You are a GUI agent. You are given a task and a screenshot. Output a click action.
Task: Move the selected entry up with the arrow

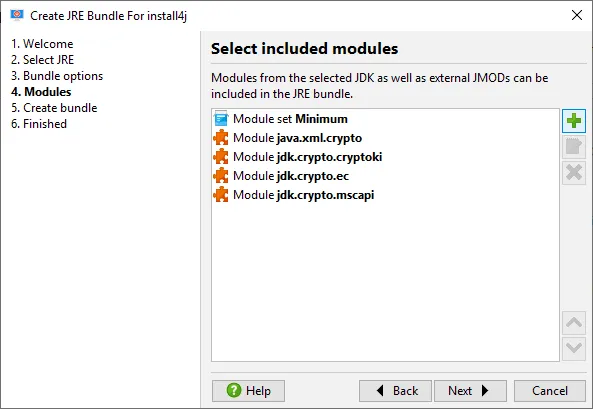point(574,323)
